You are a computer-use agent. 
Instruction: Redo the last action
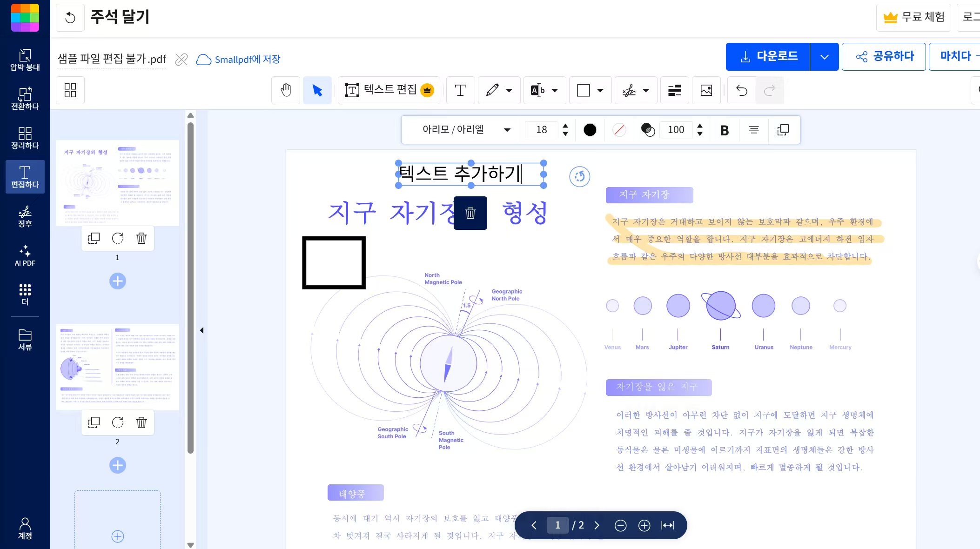point(770,90)
